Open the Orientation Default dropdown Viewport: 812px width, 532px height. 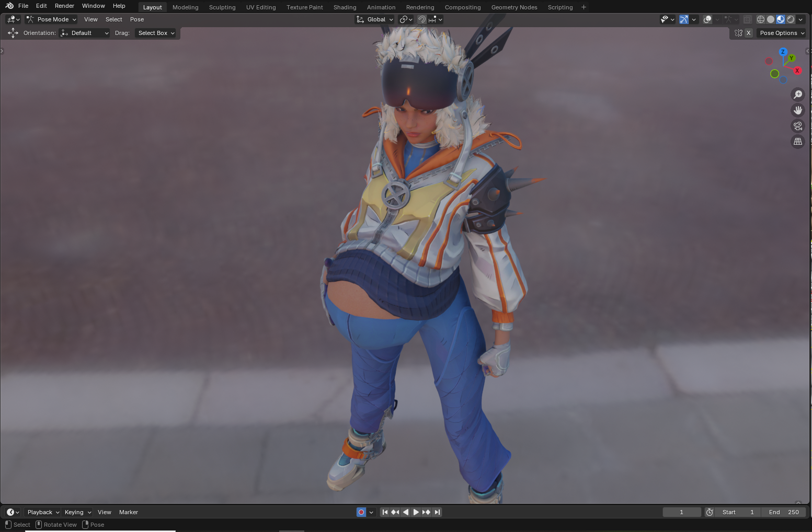coord(85,33)
